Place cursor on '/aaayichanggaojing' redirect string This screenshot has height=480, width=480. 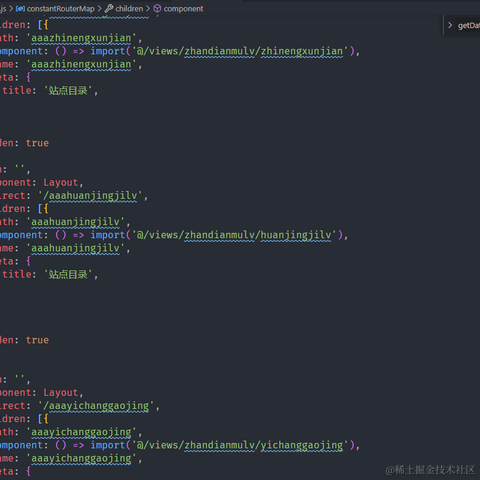97,406
